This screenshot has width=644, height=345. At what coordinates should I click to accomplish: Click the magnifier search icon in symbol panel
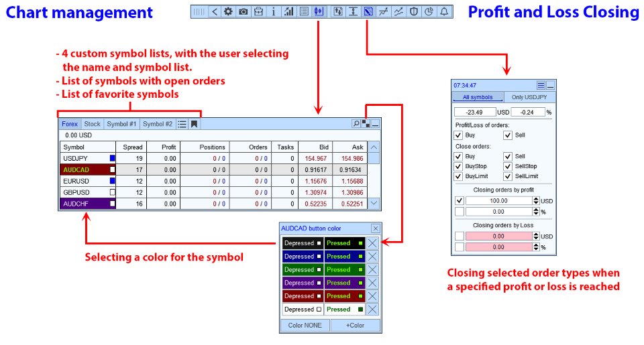pyautogui.click(x=356, y=123)
